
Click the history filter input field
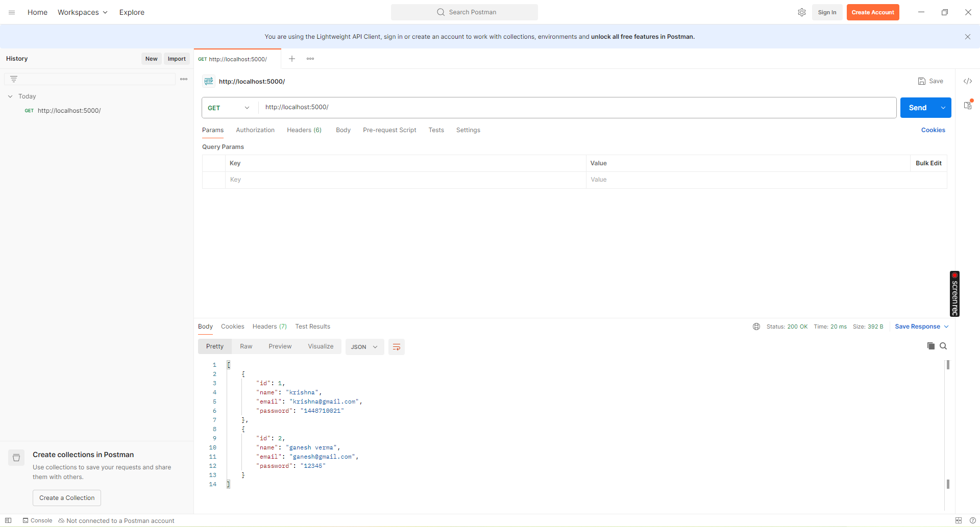pyautogui.click(x=90, y=79)
